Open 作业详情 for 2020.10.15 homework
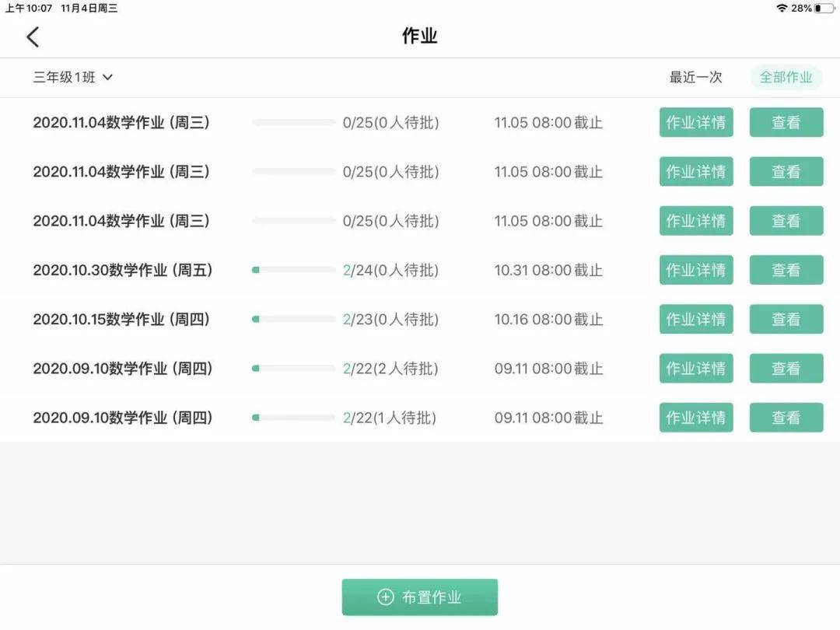840x630 pixels. click(x=696, y=320)
